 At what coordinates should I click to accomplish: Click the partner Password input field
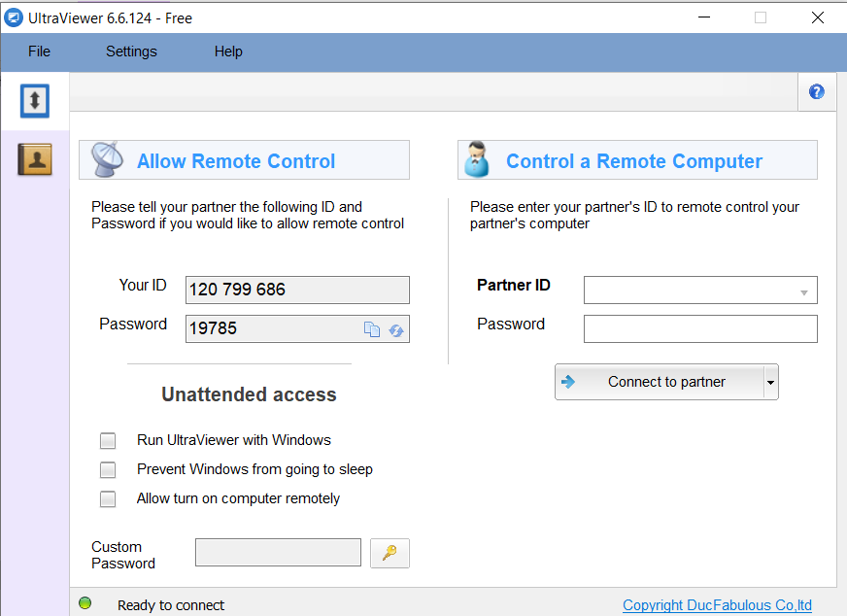(x=699, y=328)
